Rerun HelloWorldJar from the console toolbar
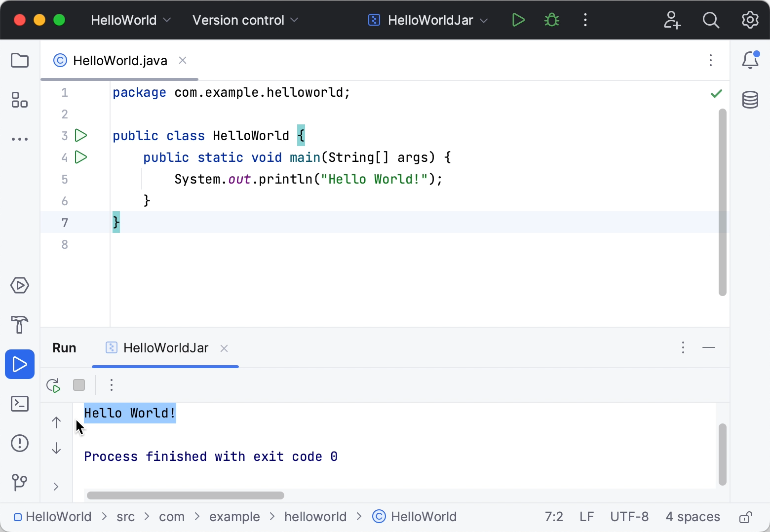Viewport: 770px width, 532px height. [x=53, y=385]
